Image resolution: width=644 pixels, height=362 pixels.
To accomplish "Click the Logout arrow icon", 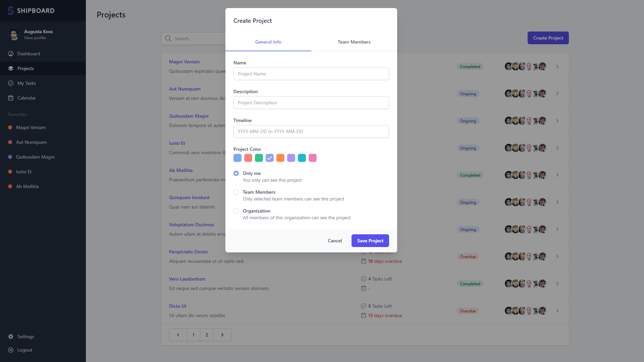I will coord(11,350).
